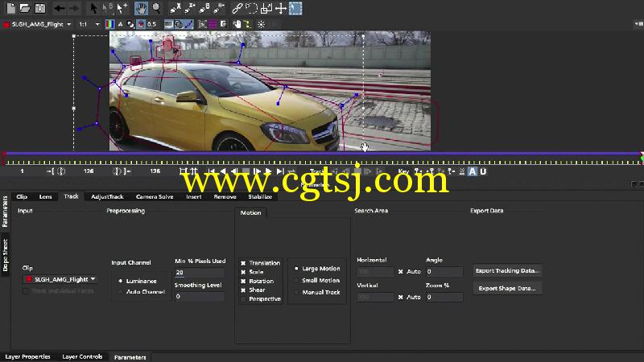Open the SLGH_AMG_Flight viewer clip dropdown
Viewport: 644px width, 362px height.
[x=37, y=24]
